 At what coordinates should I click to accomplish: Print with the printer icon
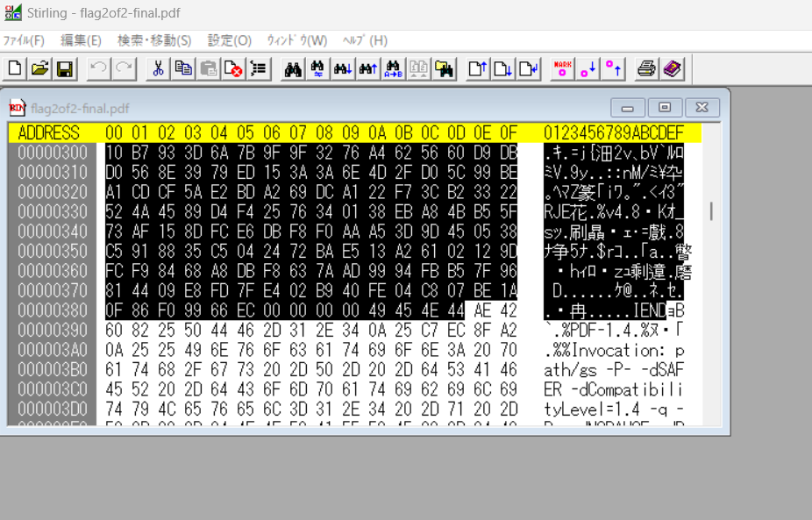pyautogui.click(x=647, y=68)
